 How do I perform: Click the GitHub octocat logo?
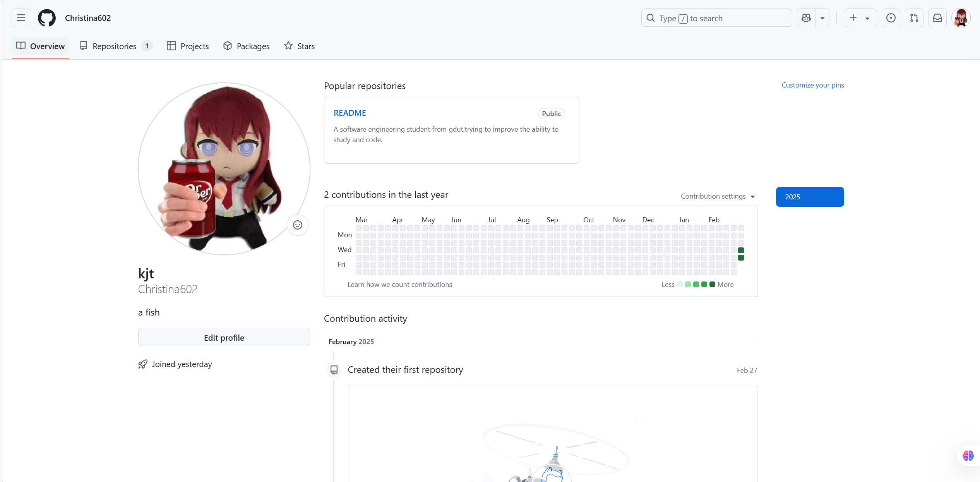[x=47, y=18]
